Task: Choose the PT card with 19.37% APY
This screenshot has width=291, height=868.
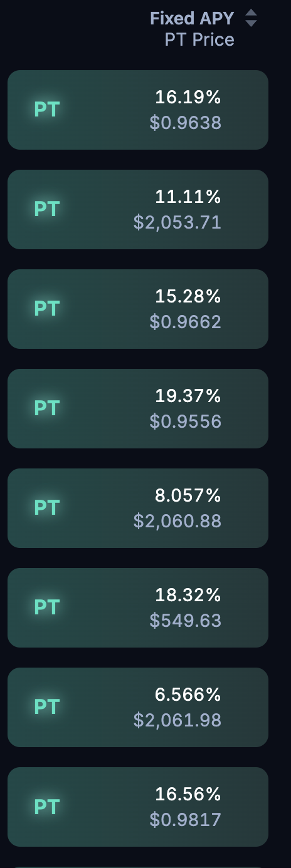Action: click(x=138, y=408)
